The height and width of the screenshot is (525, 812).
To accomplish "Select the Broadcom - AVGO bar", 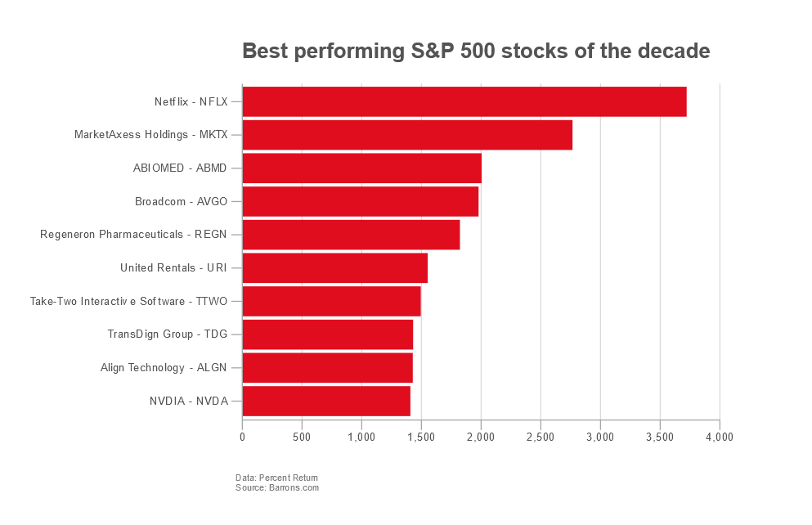I will (360, 201).
